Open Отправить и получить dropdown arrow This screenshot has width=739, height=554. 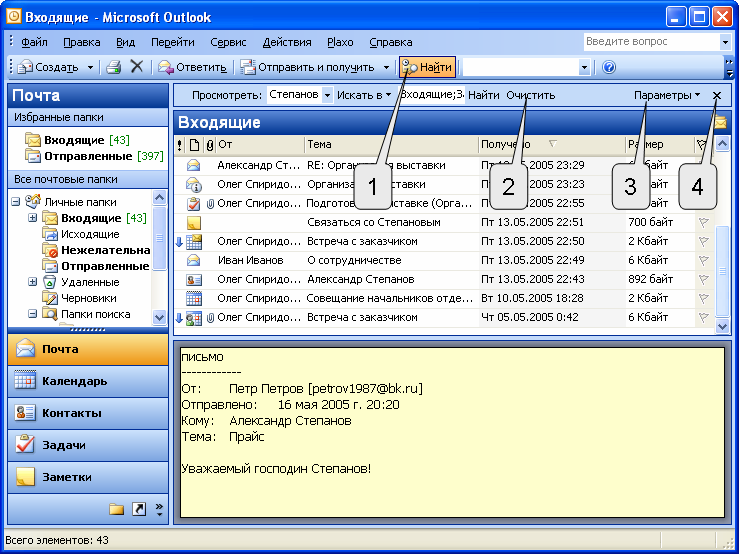coord(386,67)
